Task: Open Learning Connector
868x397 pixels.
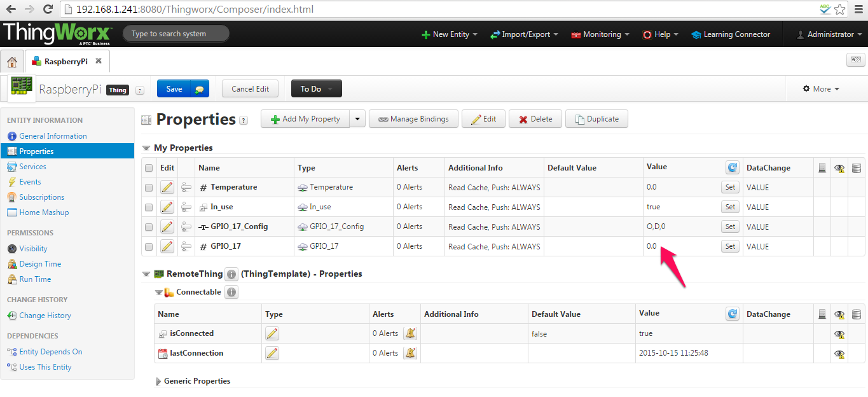Action: [731, 34]
